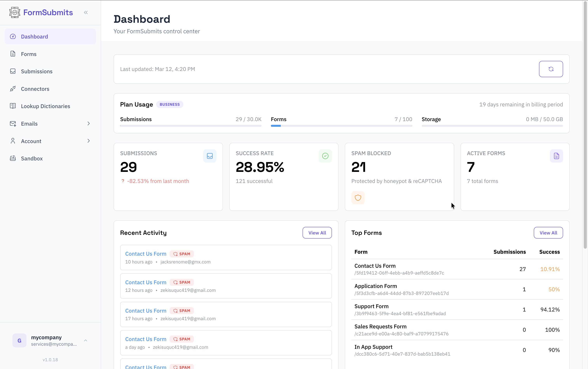Click the mycompany avatar letter G
The image size is (588, 369).
point(19,340)
